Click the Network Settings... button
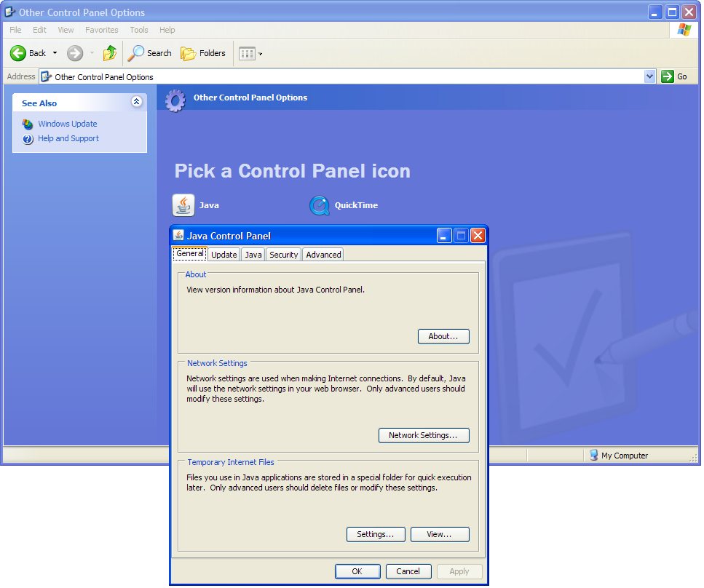The image size is (704, 588). [x=424, y=435]
